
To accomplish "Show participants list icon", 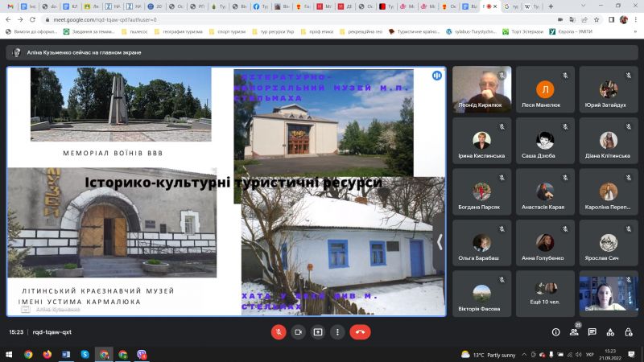I will coord(574,332).
